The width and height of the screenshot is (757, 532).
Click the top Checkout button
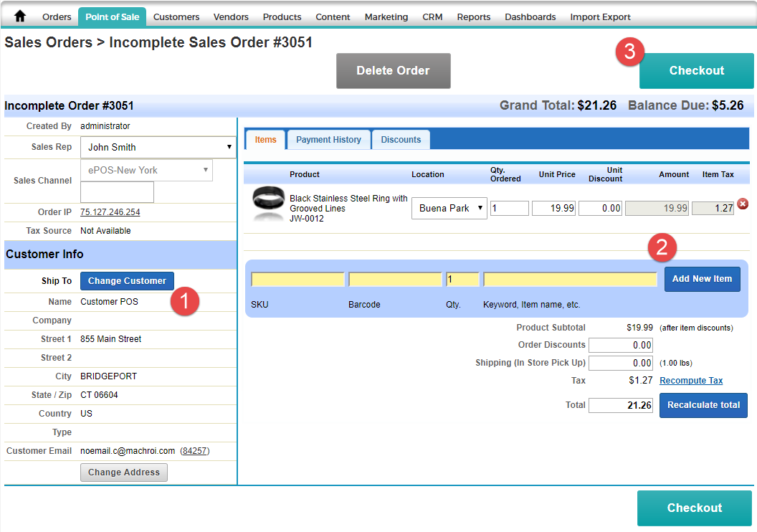tap(696, 70)
